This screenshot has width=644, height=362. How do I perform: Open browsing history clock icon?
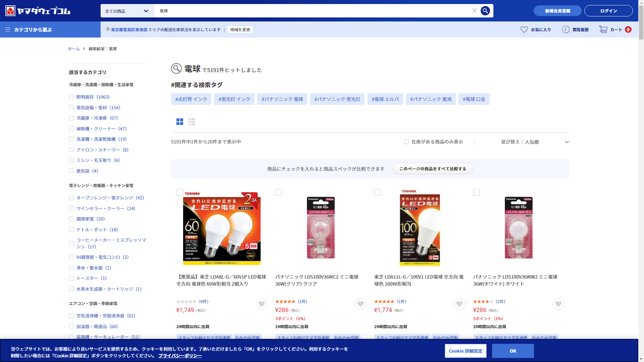point(566,29)
